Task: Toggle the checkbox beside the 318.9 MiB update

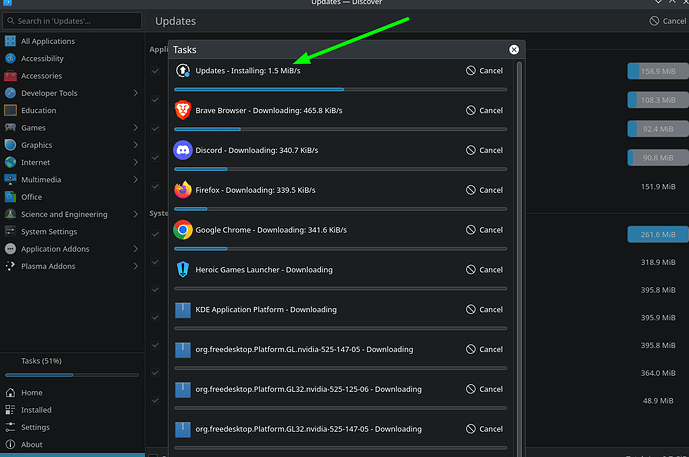Action: [155, 262]
